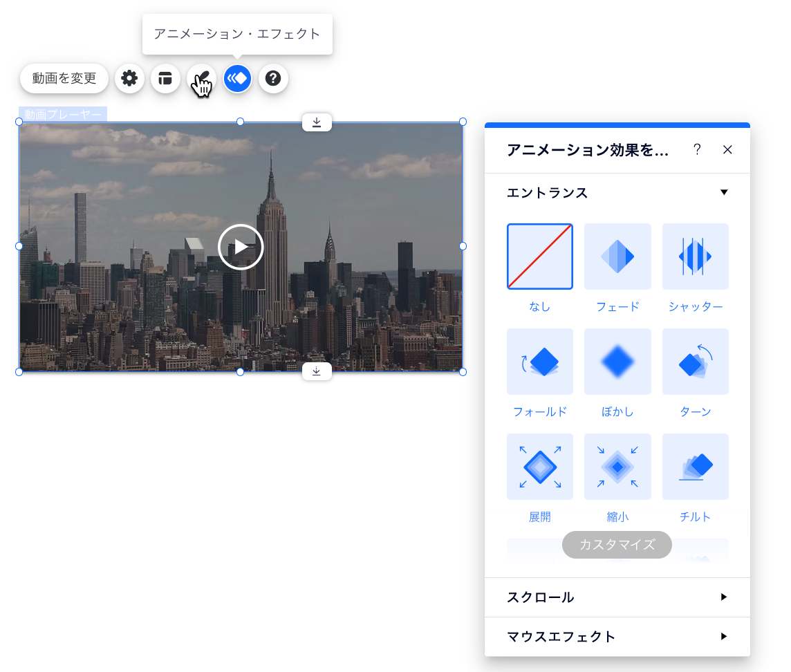Collapse the エントランス section arrow
The image size is (791, 672).
[724, 192]
